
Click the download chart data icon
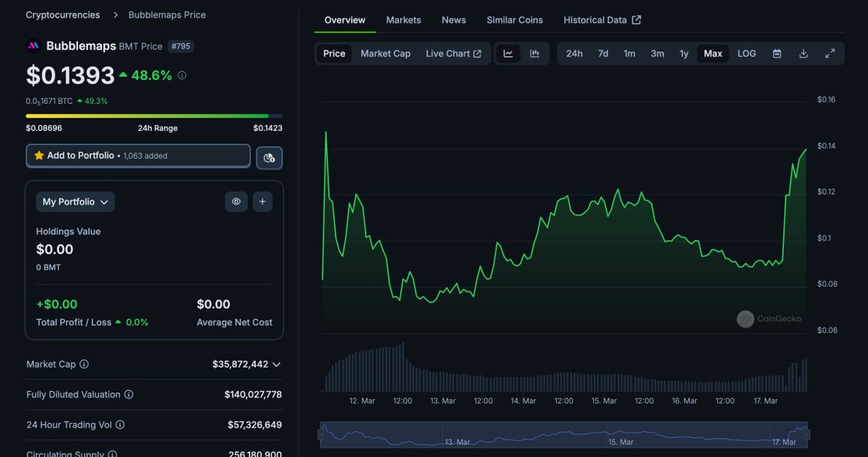point(804,54)
